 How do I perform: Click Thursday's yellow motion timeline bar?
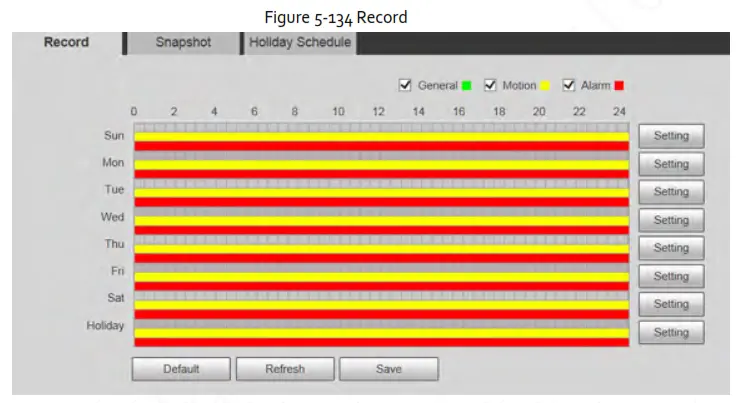(x=382, y=249)
